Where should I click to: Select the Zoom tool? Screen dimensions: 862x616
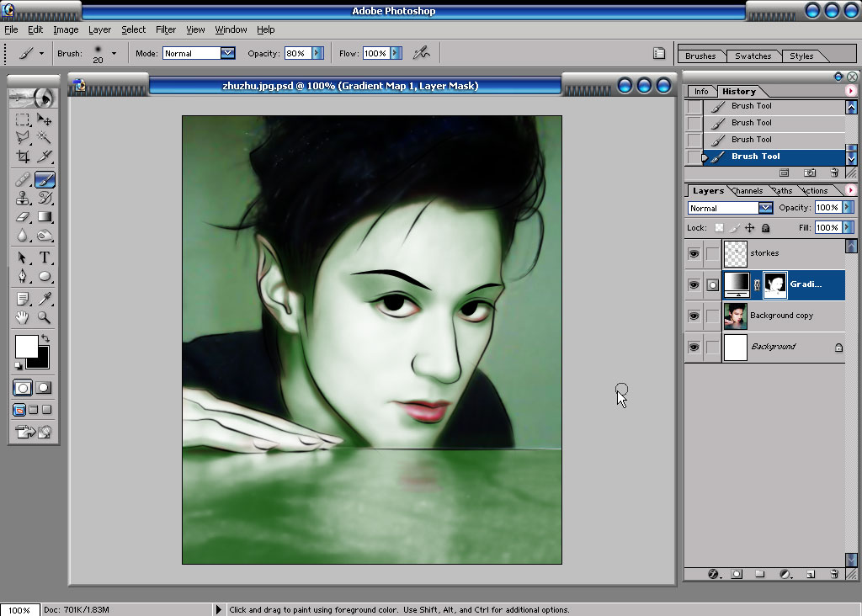[45, 317]
